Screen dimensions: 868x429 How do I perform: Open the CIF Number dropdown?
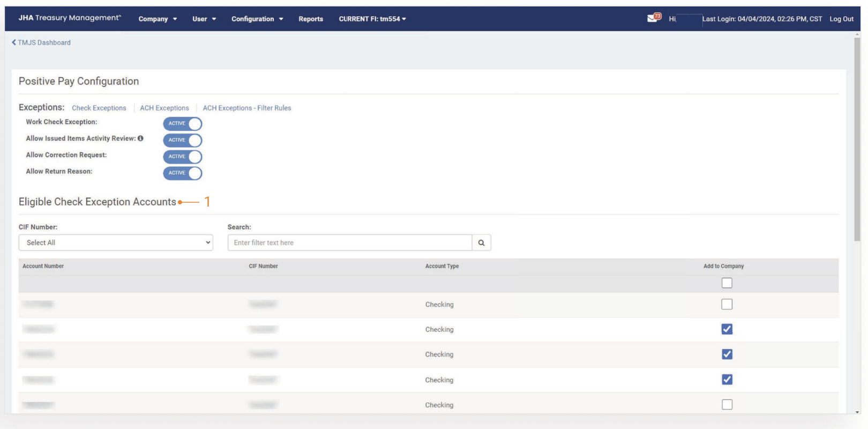[116, 243]
